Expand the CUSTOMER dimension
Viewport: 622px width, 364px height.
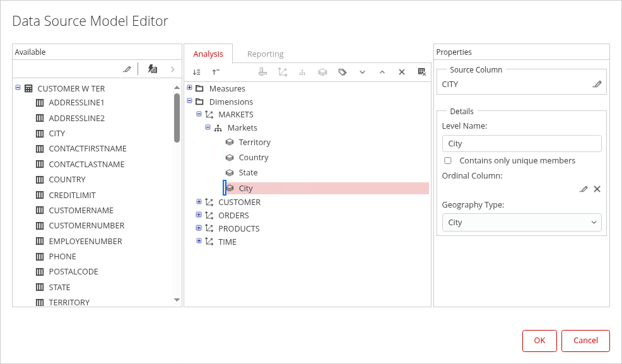click(x=199, y=201)
